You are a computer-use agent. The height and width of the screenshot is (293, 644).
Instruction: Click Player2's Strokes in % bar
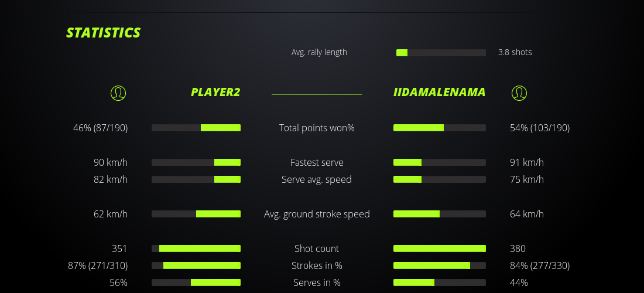pos(196,265)
